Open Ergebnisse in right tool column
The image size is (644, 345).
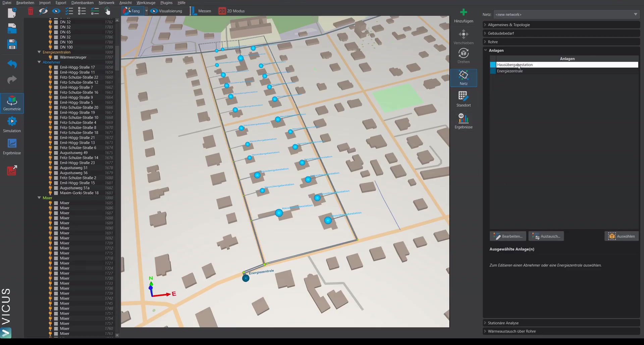coord(464,121)
